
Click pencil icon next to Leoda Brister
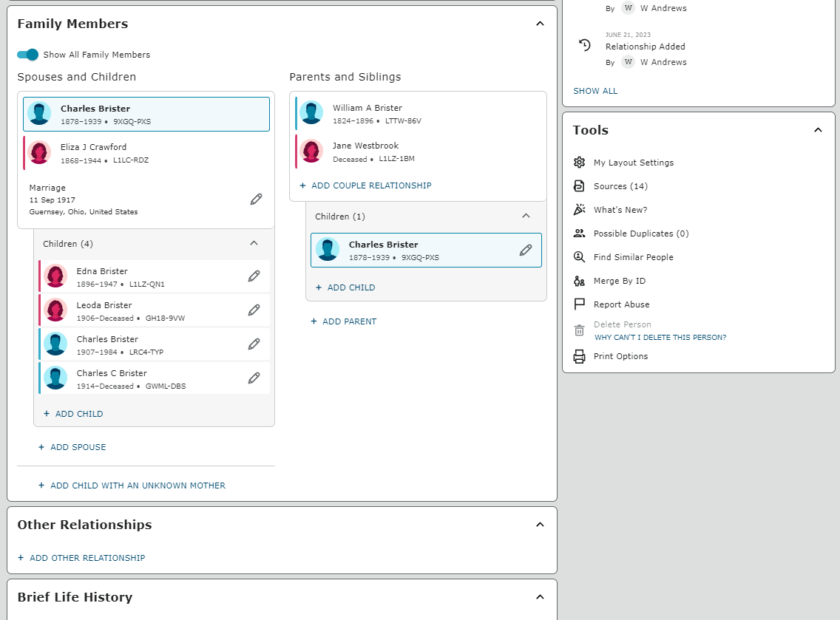pos(254,310)
